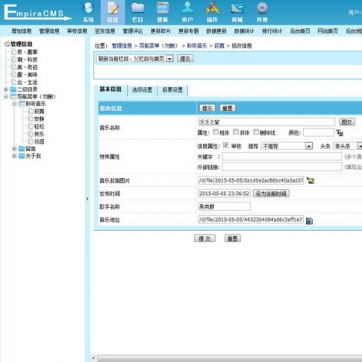The width and height of the screenshot is (362, 362).
Task: Click the 外部链接 external link input field
Action: point(282,167)
